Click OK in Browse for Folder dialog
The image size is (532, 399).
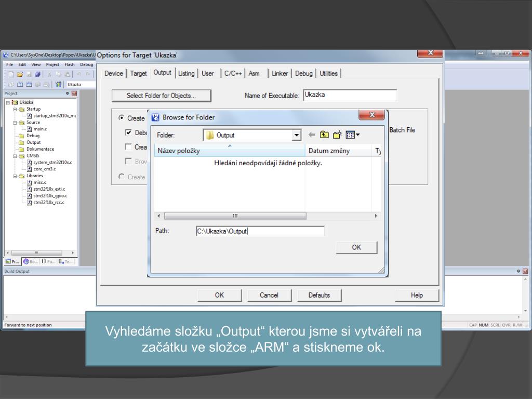pyautogui.click(x=356, y=247)
